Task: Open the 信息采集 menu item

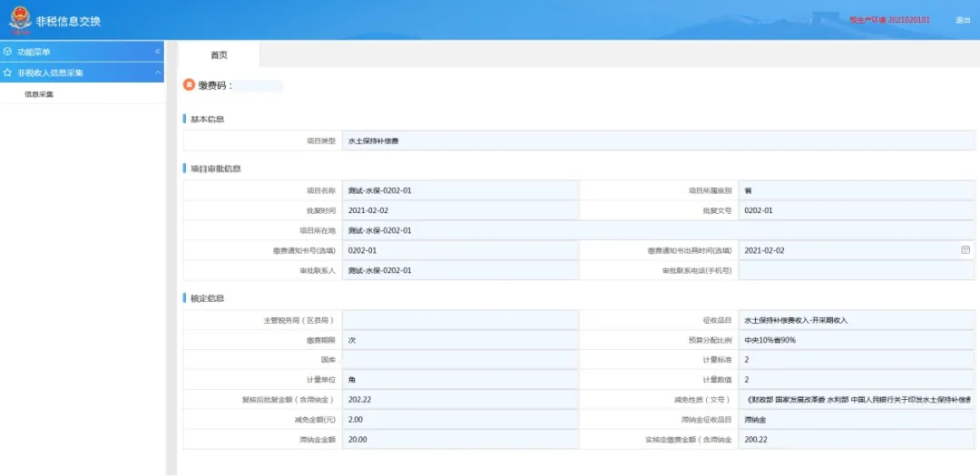Action: pyautogui.click(x=39, y=94)
